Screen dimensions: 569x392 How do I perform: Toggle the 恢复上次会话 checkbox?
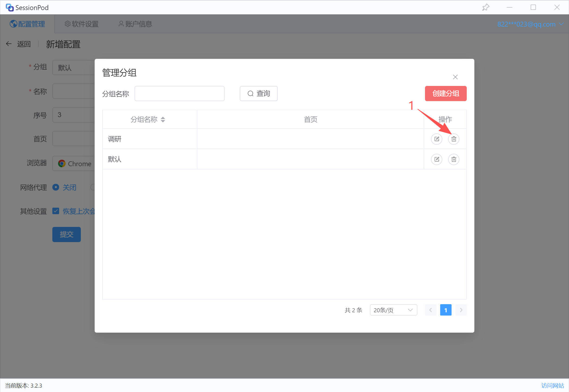pyautogui.click(x=56, y=211)
